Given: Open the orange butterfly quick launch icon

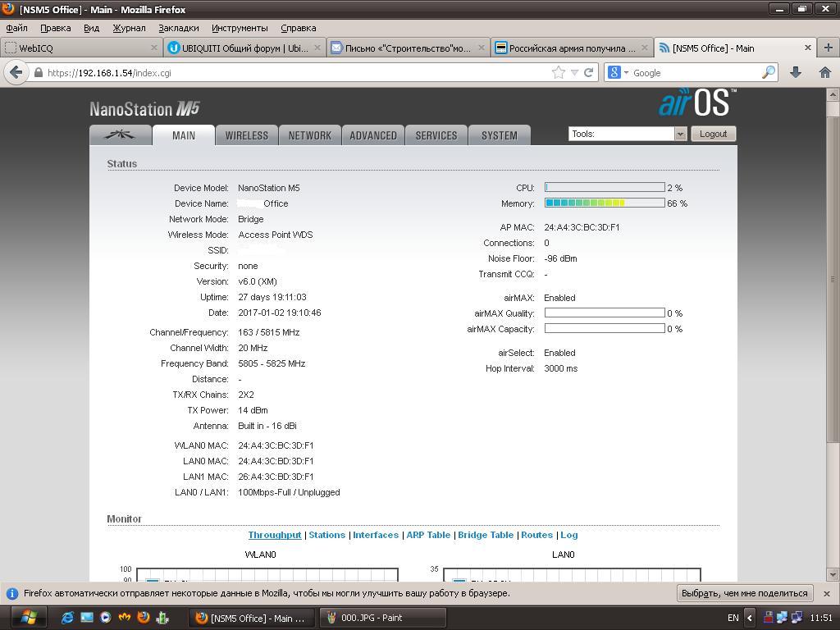Looking at the screenshot, I should click(x=125, y=617).
